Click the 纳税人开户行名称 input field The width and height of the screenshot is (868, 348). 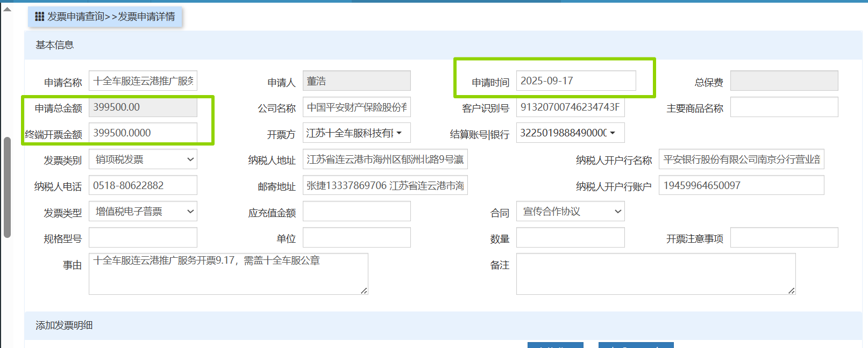742,159
